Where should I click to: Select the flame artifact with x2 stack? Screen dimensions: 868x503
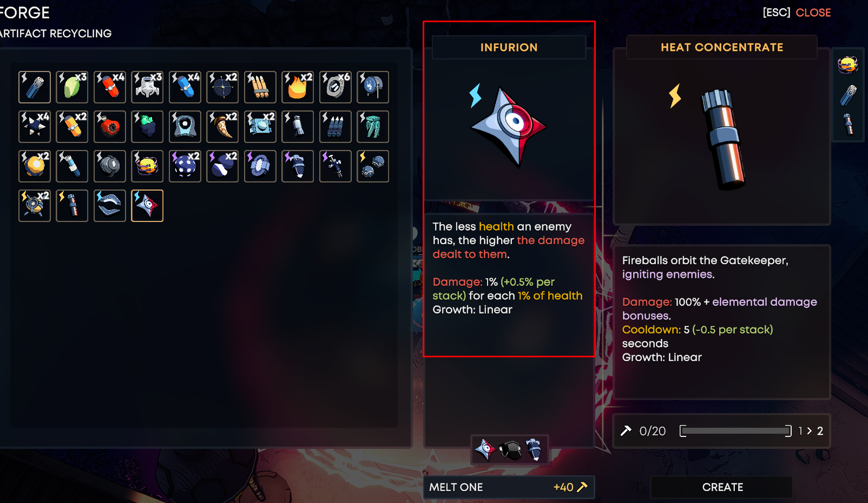point(298,87)
